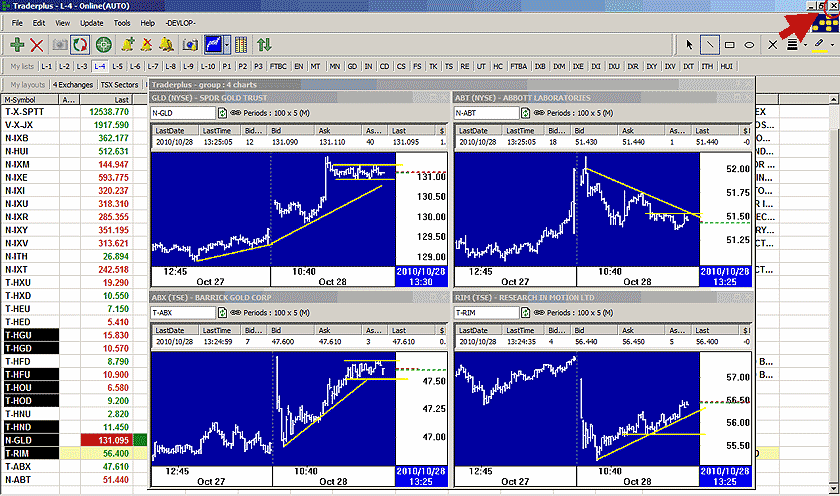Select the trend line drawing tool
This screenshot has height=496, width=840.
pyautogui.click(x=709, y=45)
